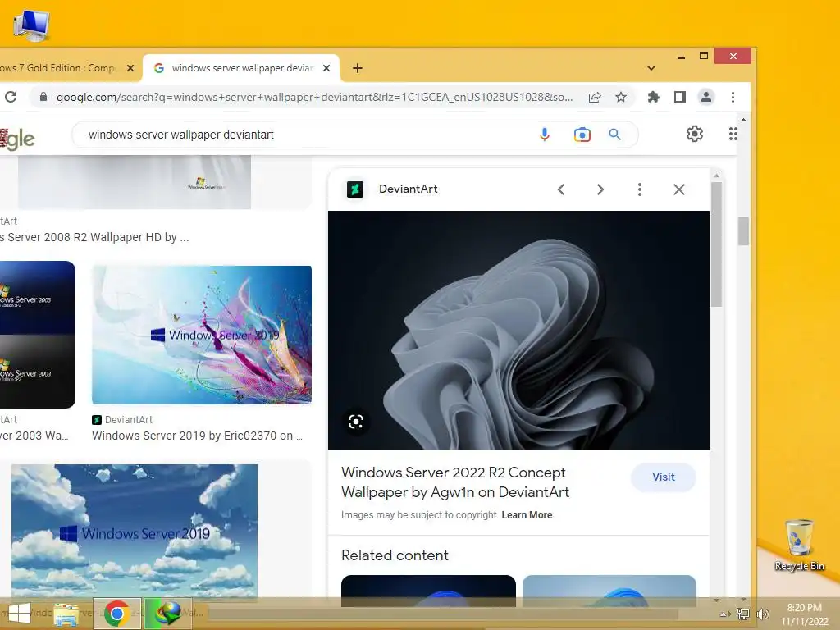Click the page vertical scrollbar thumb
Viewport: 840px width, 630px height.
point(743,231)
